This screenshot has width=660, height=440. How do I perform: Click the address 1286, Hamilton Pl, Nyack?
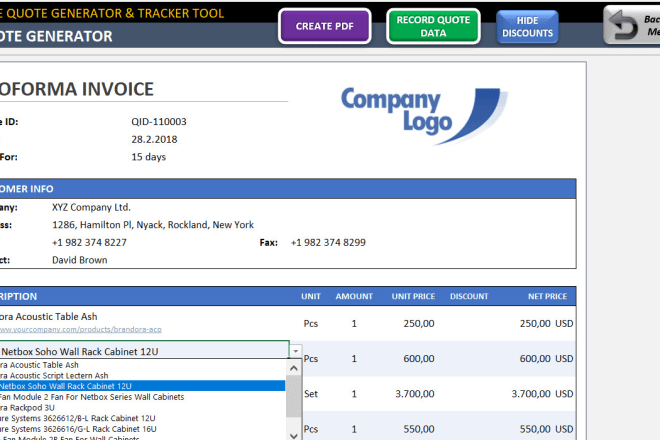click(153, 225)
